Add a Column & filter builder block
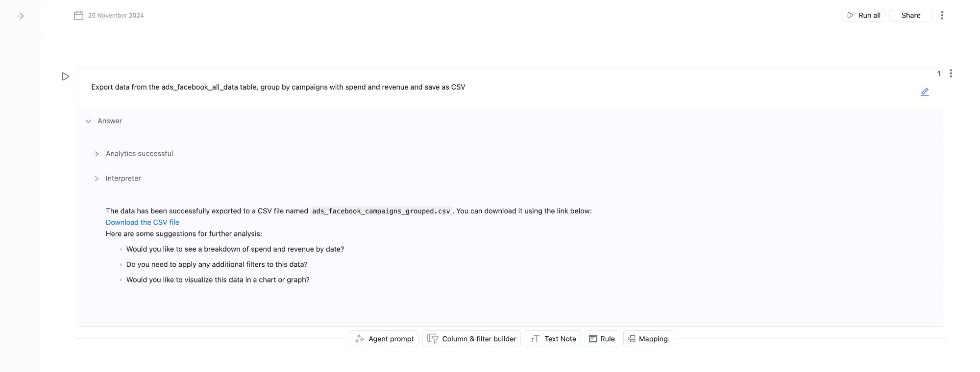The height and width of the screenshot is (372, 980). click(x=471, y=339)
